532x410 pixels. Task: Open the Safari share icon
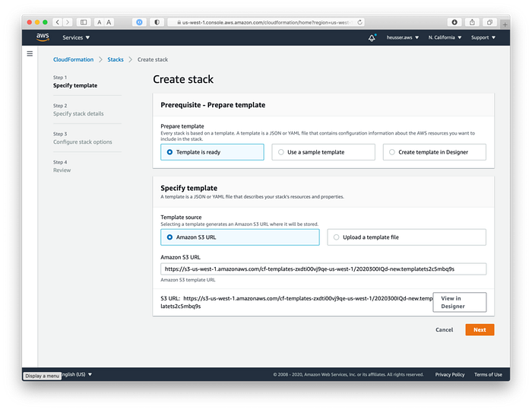[472, 22]
